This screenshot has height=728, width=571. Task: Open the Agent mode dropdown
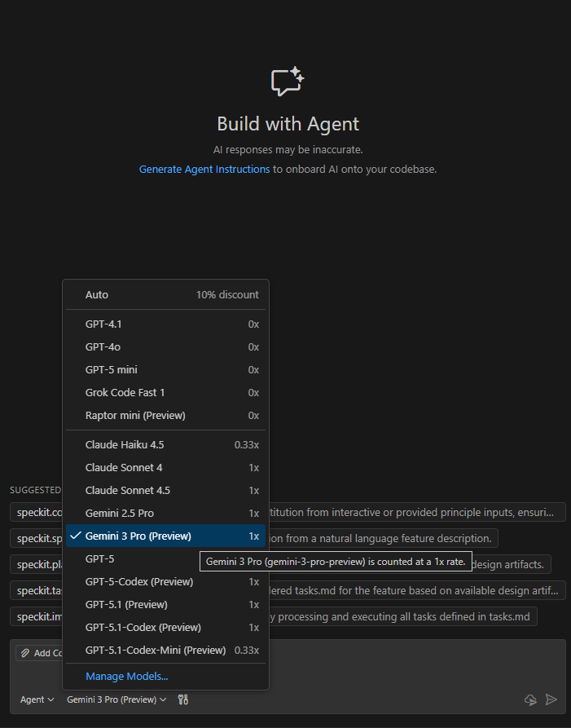point(37,699)
